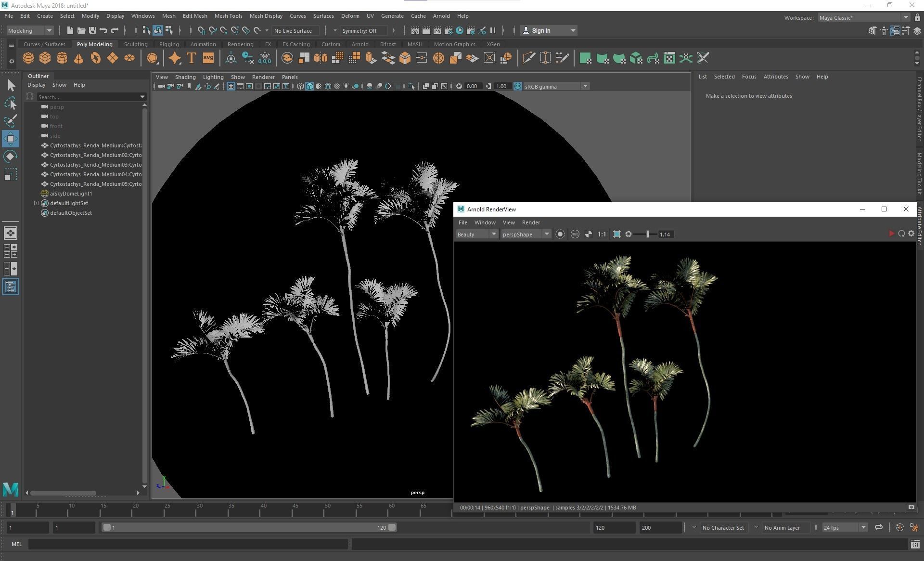Click the time range slider bar
The width and height of the screenshot is (924, 561).
pos(249,527)
